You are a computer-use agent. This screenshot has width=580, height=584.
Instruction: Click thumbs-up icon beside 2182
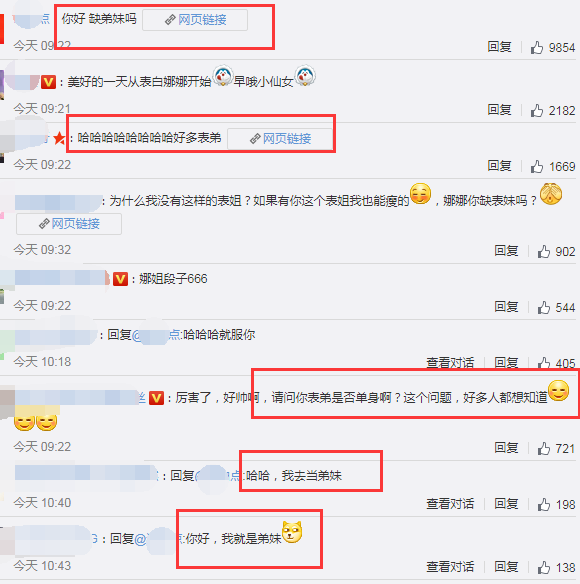[537, 111]
